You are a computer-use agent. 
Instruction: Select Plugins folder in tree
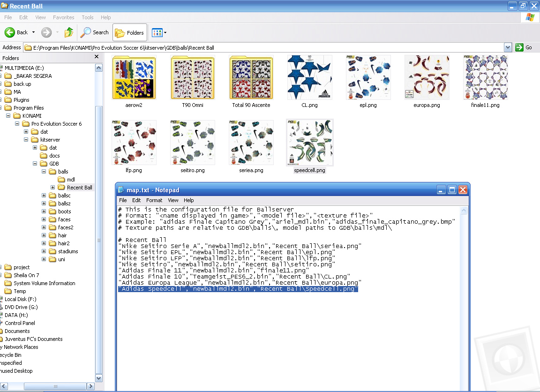pyautogui.click(x=17, y=100)
